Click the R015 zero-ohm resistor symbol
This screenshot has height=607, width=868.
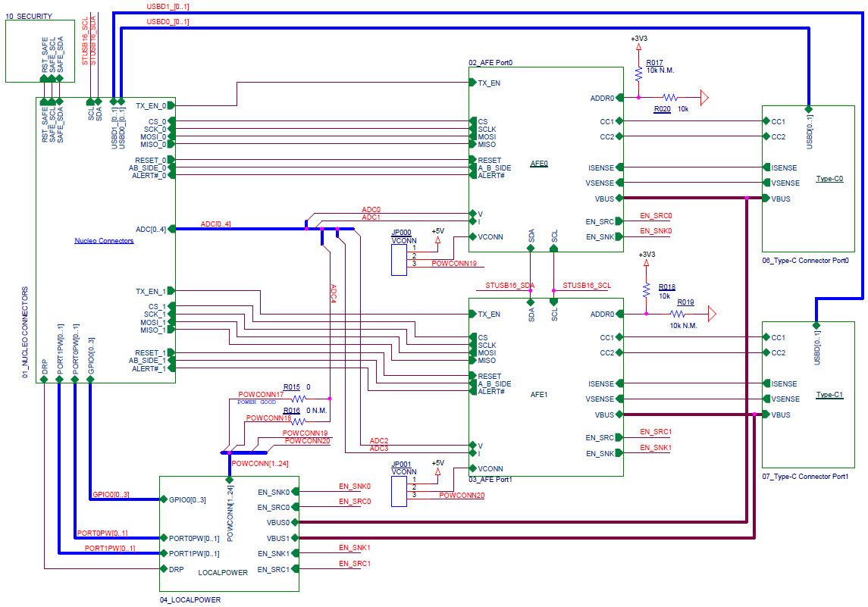tap(298, 398)
